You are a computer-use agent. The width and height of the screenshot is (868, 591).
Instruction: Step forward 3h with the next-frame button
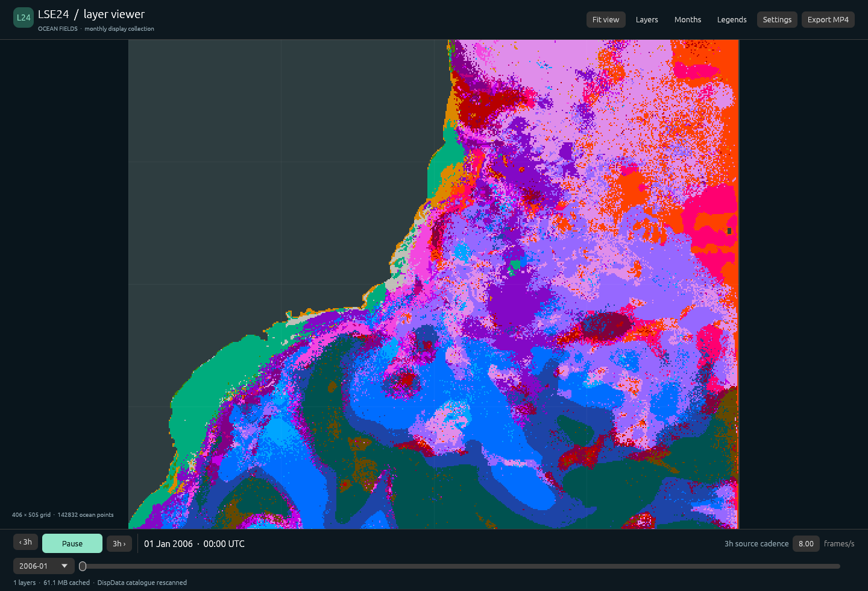pyautogui.click(x=119, y=543)
